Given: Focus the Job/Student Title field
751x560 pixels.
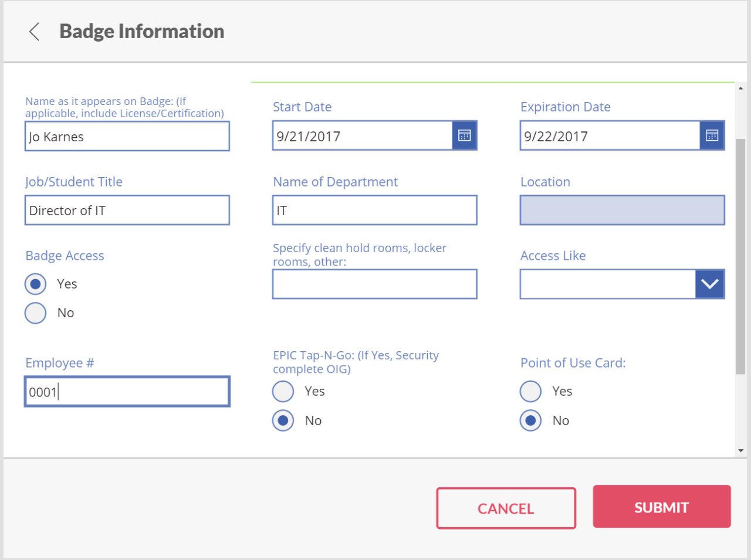Looking at the screenshot, I should [x=127, y=211].
